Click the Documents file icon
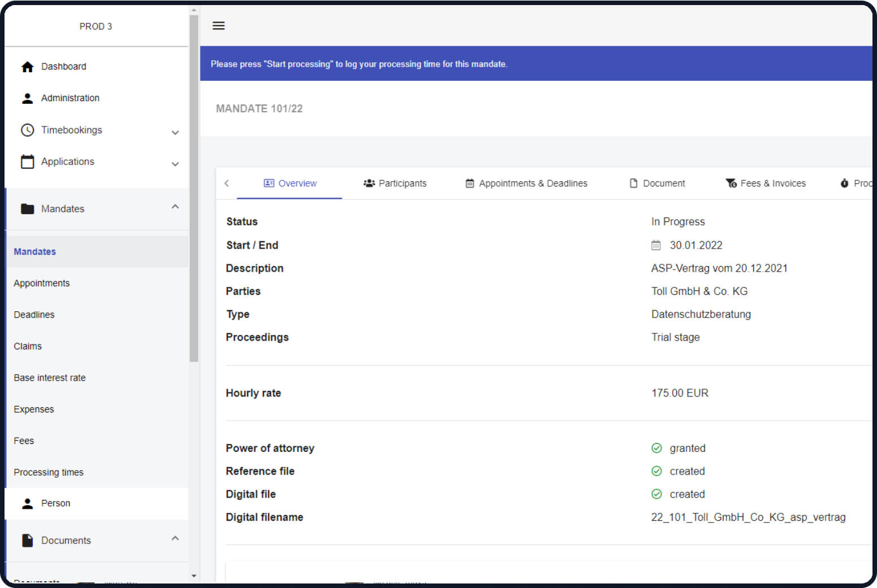 tap(27, 541)
